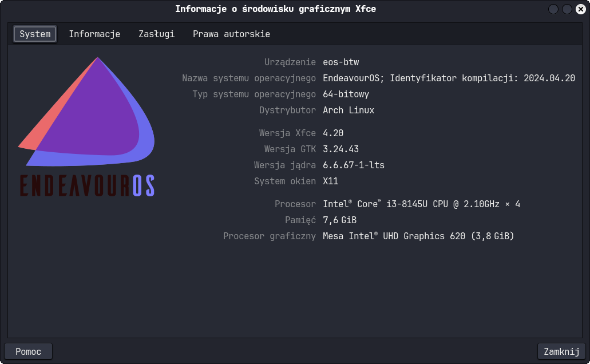The height and width of the screenshot is (364, 590).
Task: Click the GTK version 3.24.43
Action: click(x=341, y=149)
